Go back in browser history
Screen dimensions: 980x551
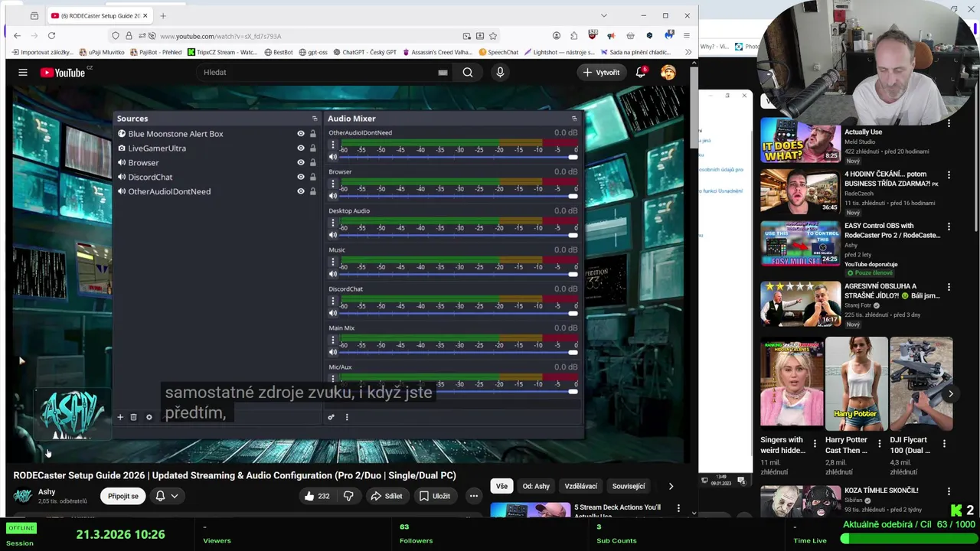(x=17, y=35)
